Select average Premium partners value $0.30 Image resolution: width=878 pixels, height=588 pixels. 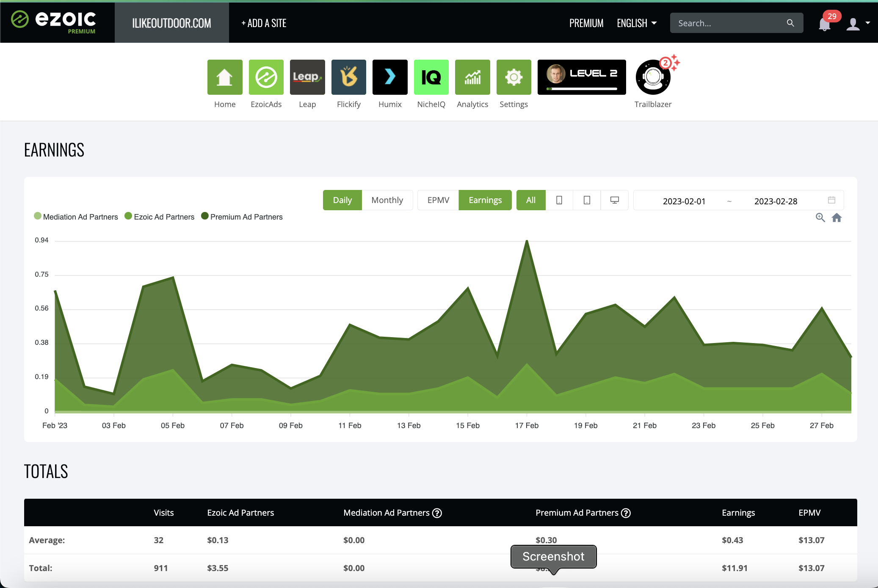point(546,540)
